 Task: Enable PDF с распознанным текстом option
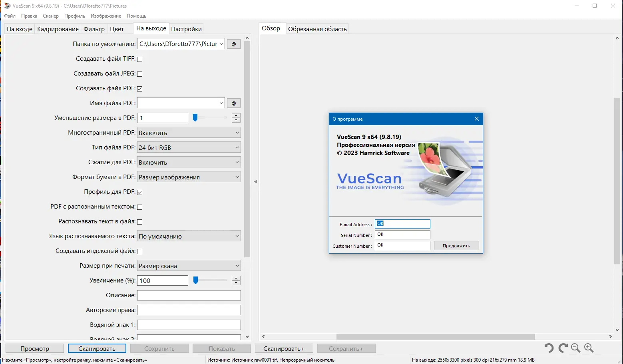[x=139, y=207]
